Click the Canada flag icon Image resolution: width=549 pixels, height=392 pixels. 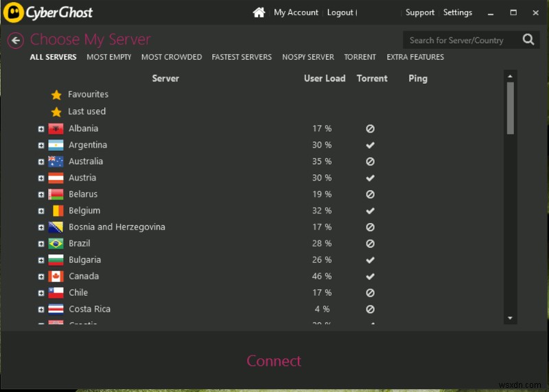point(56,277)
